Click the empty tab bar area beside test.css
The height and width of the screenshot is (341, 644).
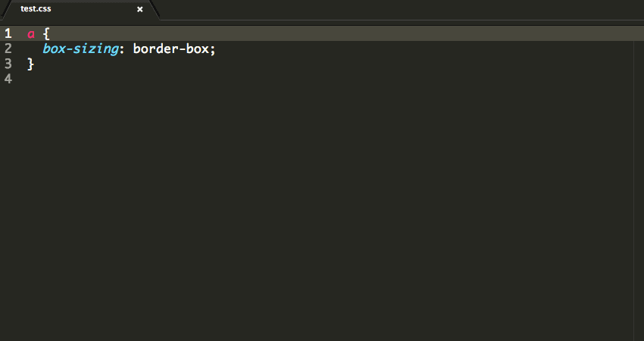coord(401,9)
